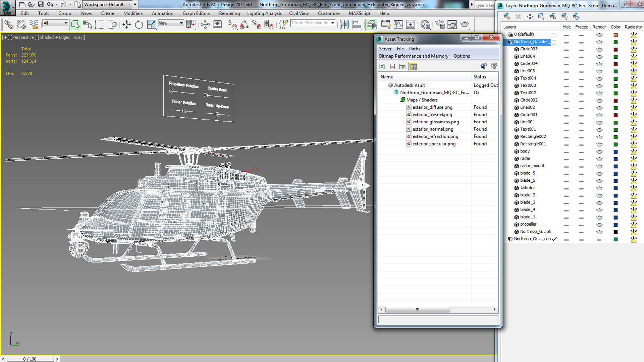Click the viewport [Perspective] label
Screen dimensions: 644x362
coord(23,37)
